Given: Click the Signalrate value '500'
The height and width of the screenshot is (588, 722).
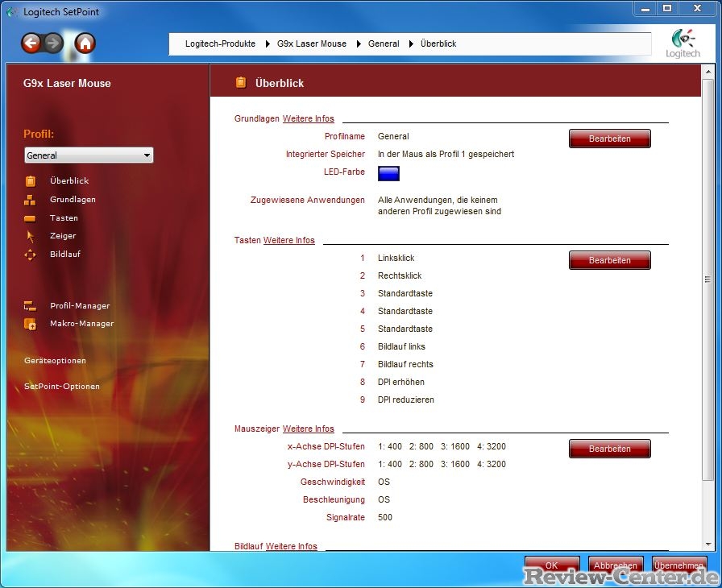Looking at the screenshot, I should 385,517.
